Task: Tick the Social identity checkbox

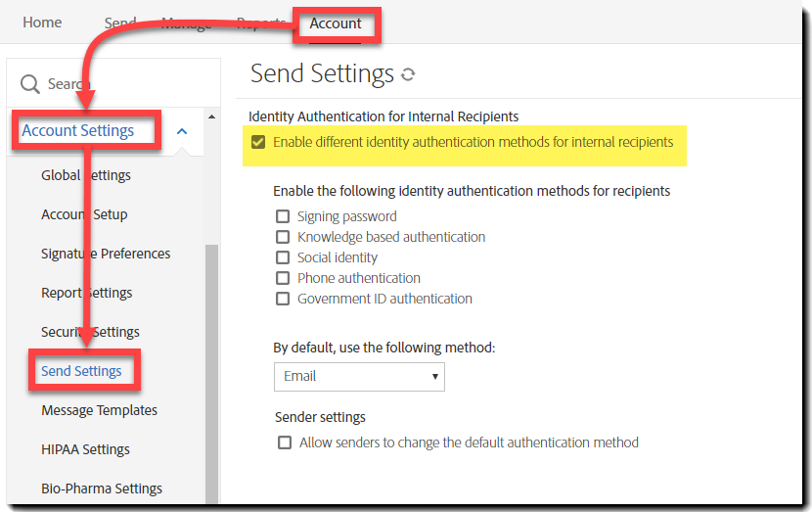Action: coord(283,257)
